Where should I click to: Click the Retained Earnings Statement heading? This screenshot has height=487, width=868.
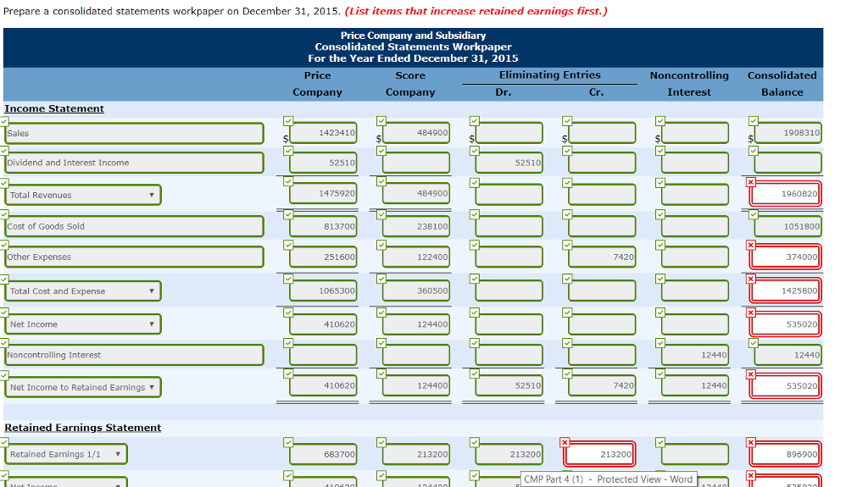(83, 428)
